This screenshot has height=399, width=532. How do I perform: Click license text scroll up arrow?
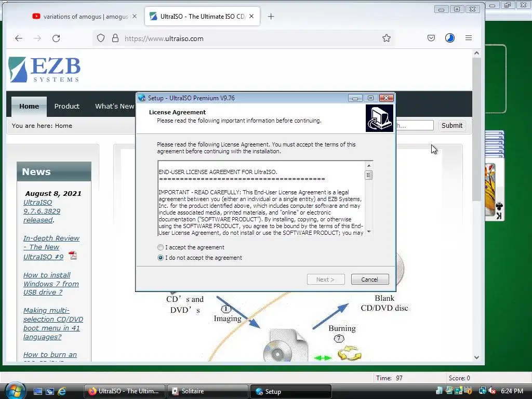pyautogui.click(x=369, y=165)
